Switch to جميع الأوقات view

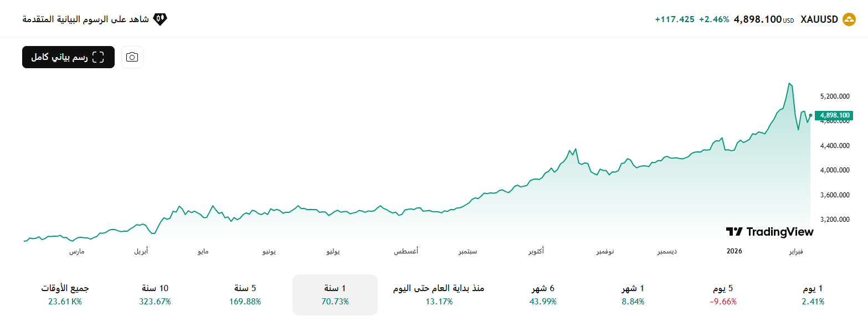pyautogui.click(x=64, y=295)
